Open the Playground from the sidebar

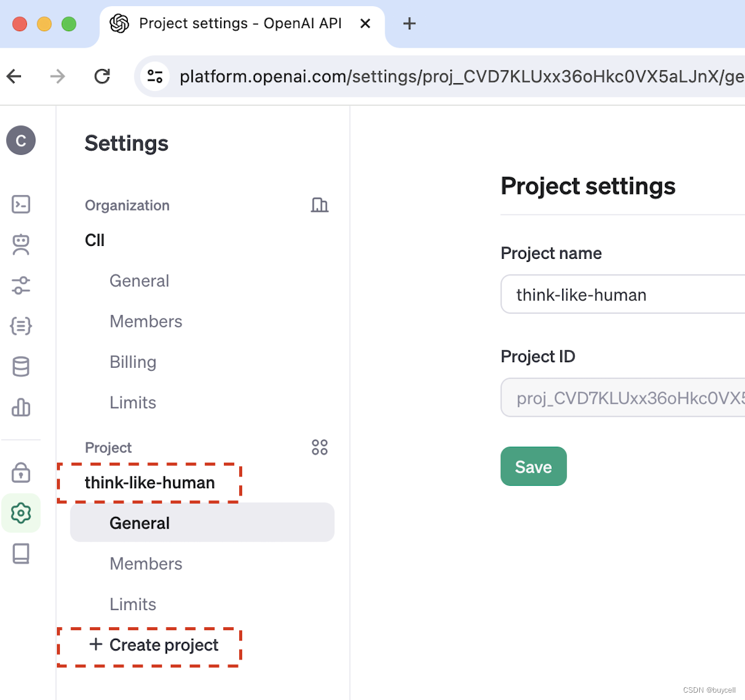coord(21,204)
